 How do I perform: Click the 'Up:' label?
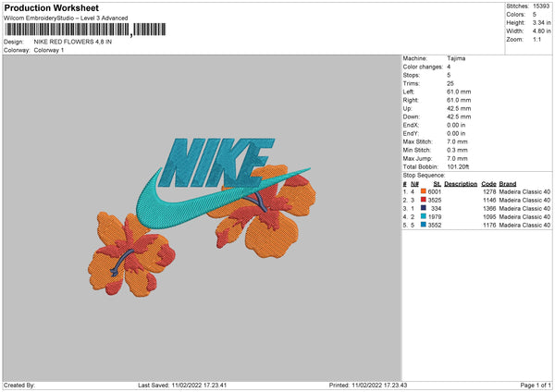click(407, 108)
